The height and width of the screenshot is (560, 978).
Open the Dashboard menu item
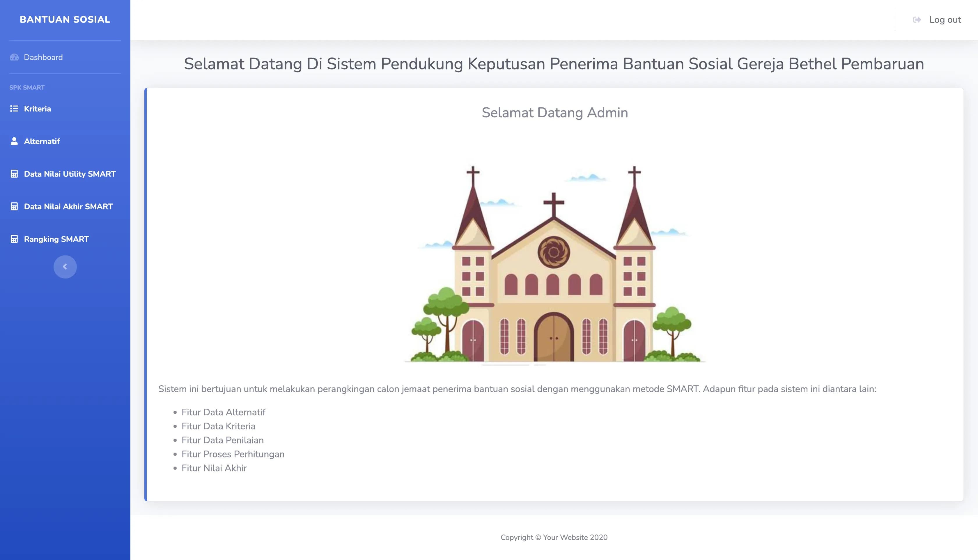(43, 57)
